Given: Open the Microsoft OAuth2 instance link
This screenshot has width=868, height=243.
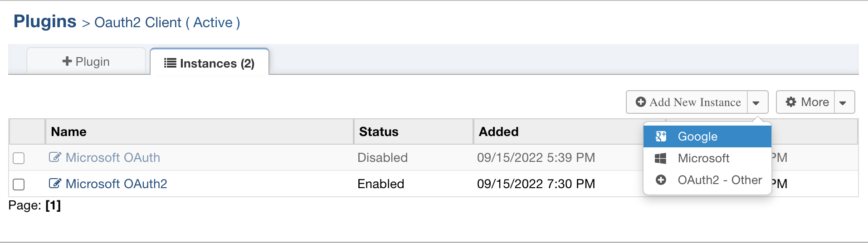Looking at the screenshot, I should tap(116, 184).
